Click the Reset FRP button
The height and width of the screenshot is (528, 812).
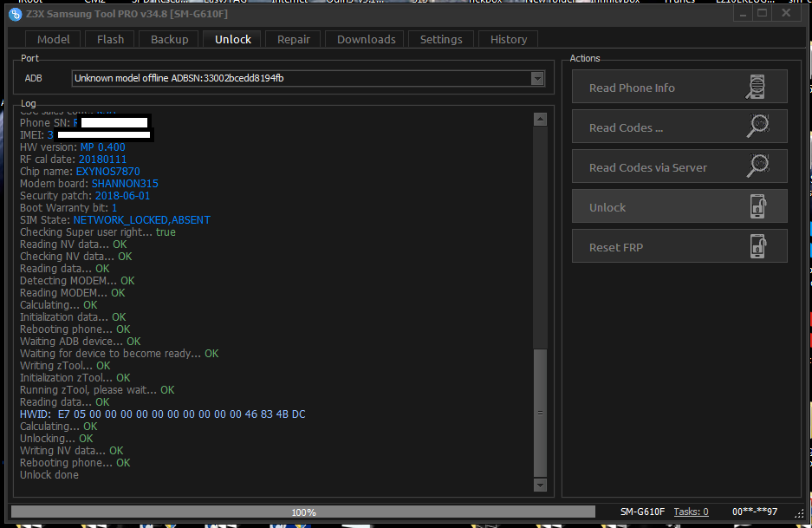click(679, 246)
